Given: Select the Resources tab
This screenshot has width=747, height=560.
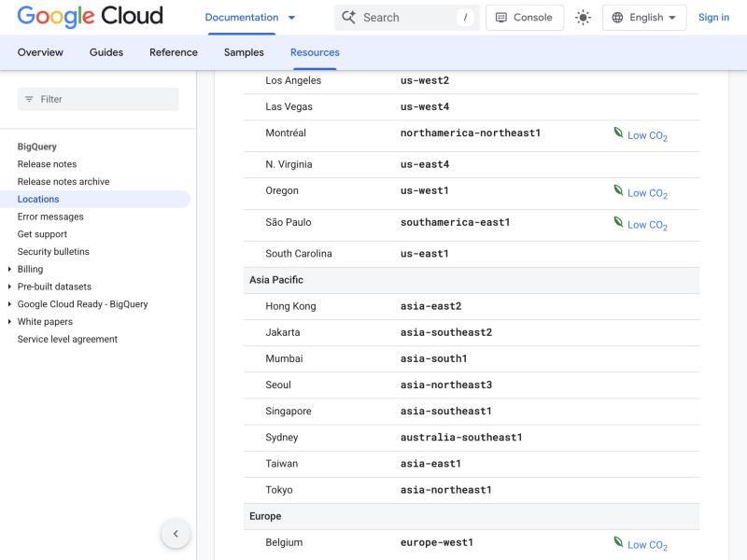Looking at the screenshot, I should (315, 52).
